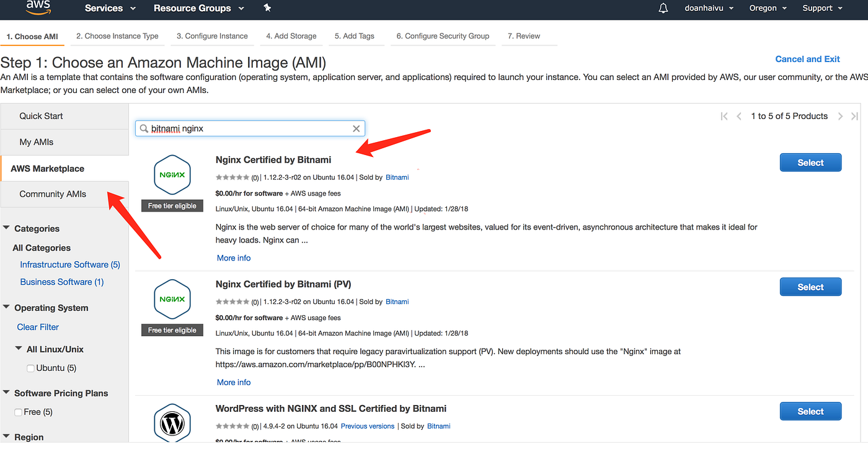This screenshot has width=868, height=472.
Task: Click the NGINX logo for Nginx Certified by Bitnami
Action: pos(172,174)
